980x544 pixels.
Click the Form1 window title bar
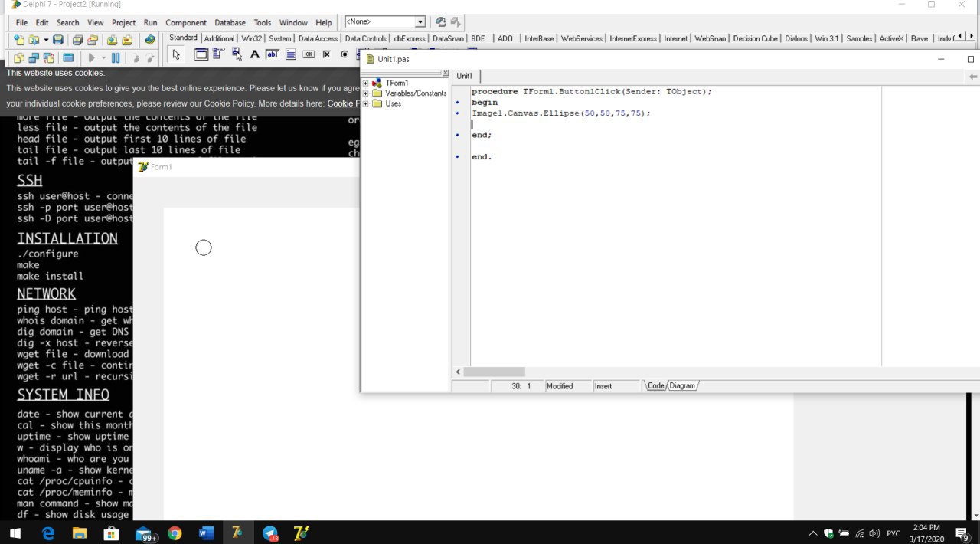[247, 167]
